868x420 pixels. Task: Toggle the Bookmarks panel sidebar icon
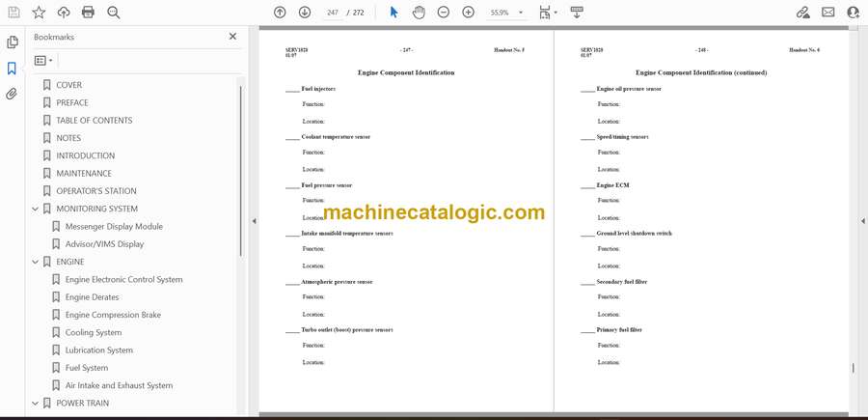[x=12, y=69]
